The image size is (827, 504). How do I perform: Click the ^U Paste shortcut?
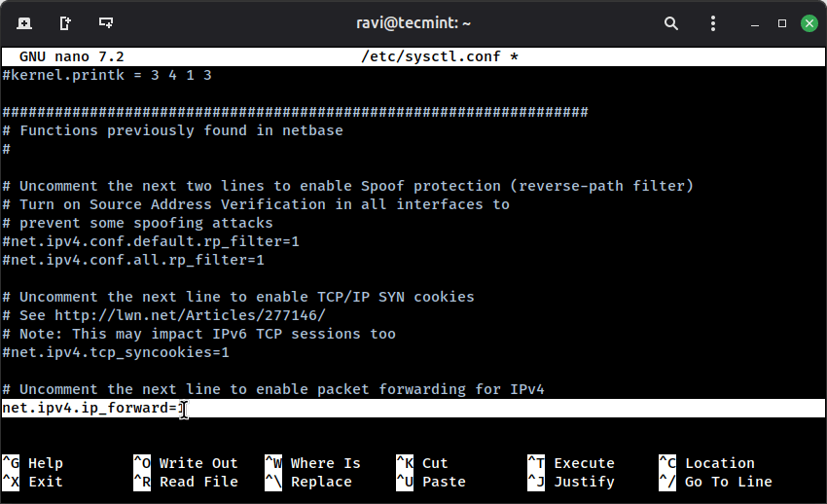tap(431, 482)
